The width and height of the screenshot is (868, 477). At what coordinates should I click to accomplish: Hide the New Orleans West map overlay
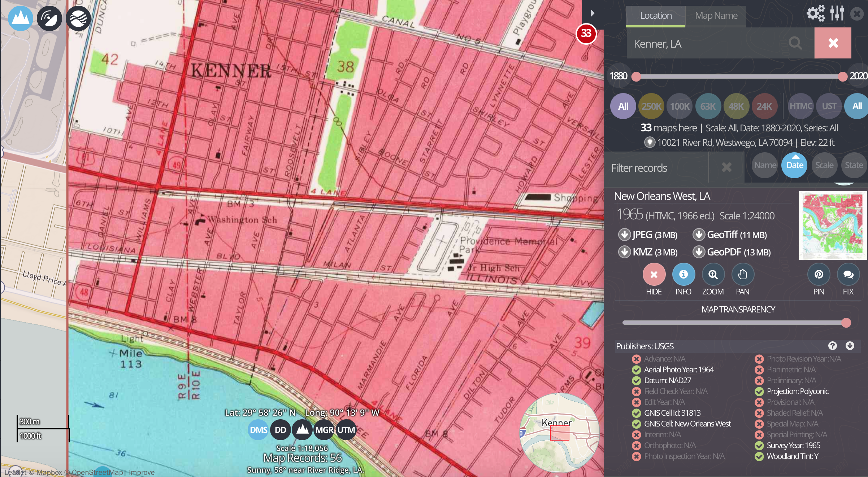(x=654, y=275)
